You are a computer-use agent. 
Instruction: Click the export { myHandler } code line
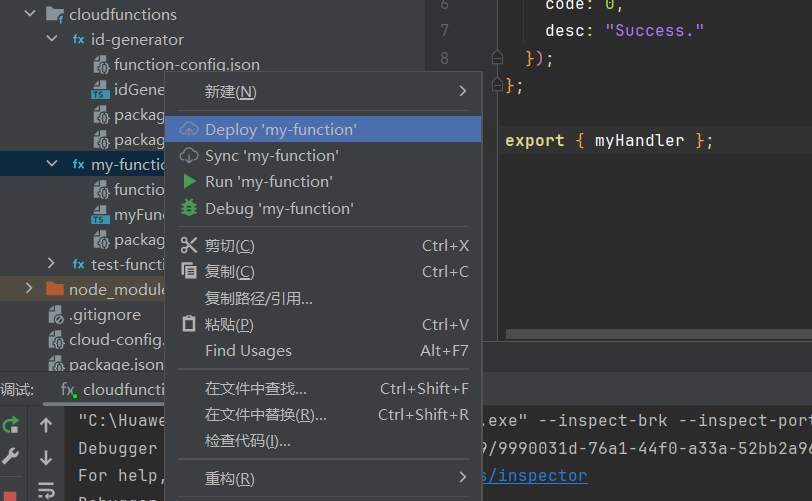pyautogui.click(x=609, y=140)
